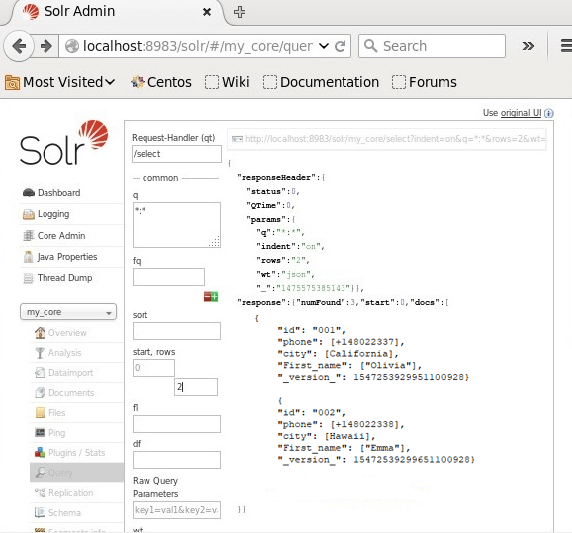Click the Thread Dump icon
This screenshot has height=533, width=572.
coord(28,278)
